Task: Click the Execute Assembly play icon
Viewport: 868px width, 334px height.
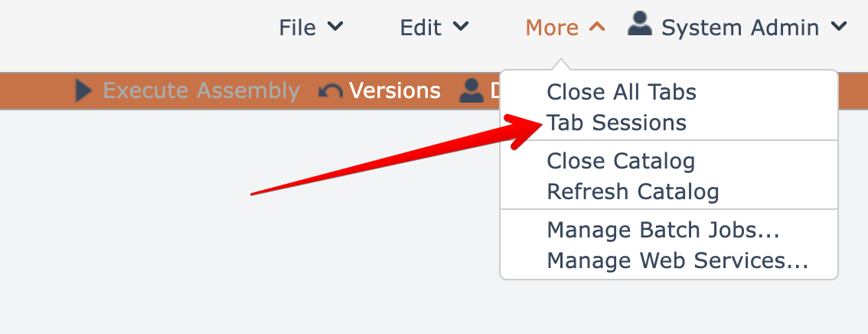Action: (x=84, y=91)
